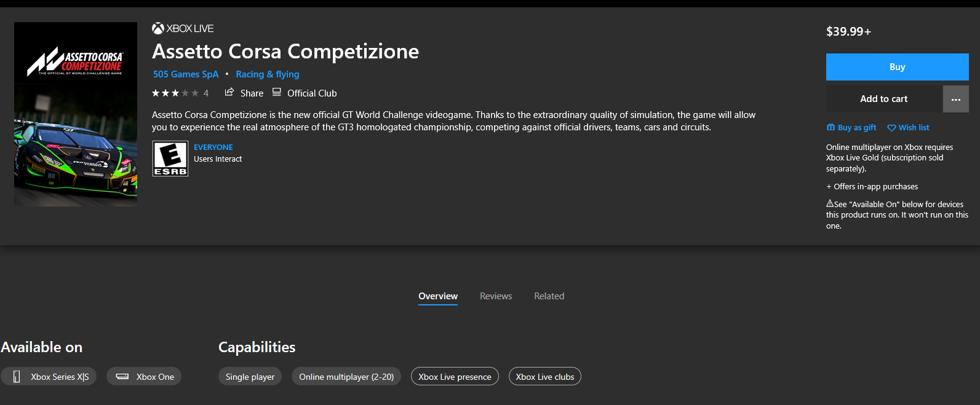Open the Related tab
This screenshot has height=405, width=980.
point(549,296)
